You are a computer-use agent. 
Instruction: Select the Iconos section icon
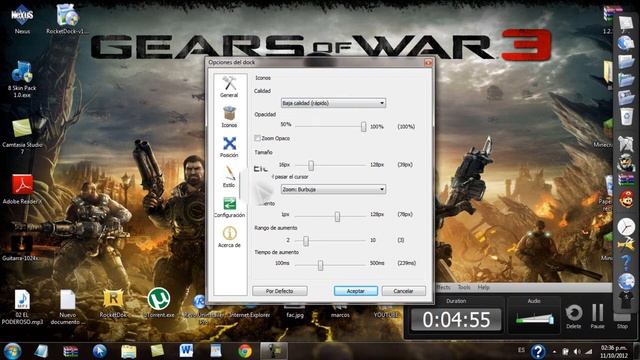pos(229,117)
